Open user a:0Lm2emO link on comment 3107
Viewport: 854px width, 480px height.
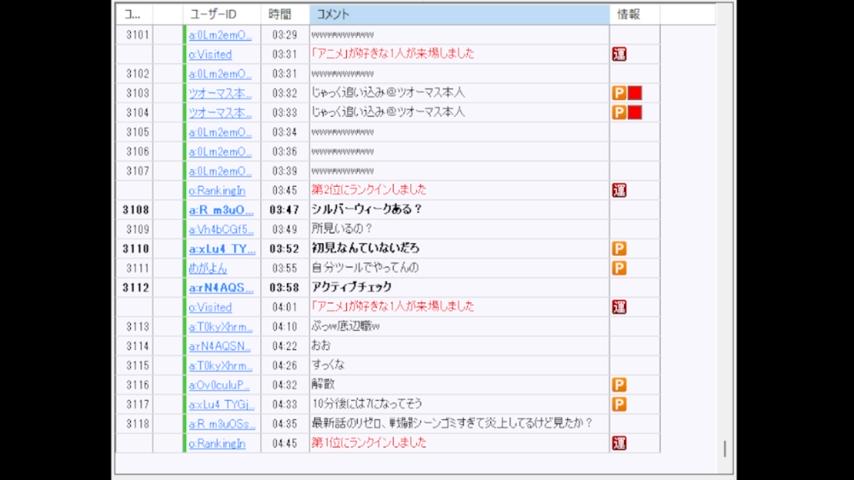click(220, 171)
